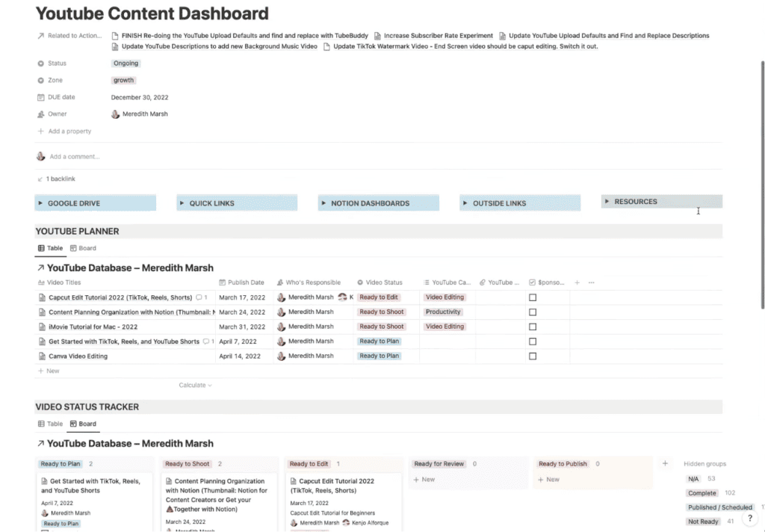Click page icon of Update TikTok Watermark Video link
This screenshot has width=765, height=532.
327,46
